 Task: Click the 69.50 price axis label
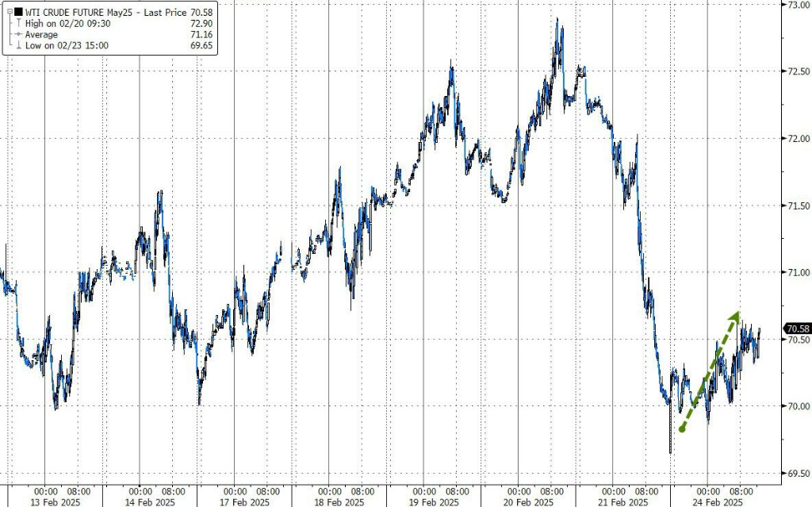click(798, 474)
